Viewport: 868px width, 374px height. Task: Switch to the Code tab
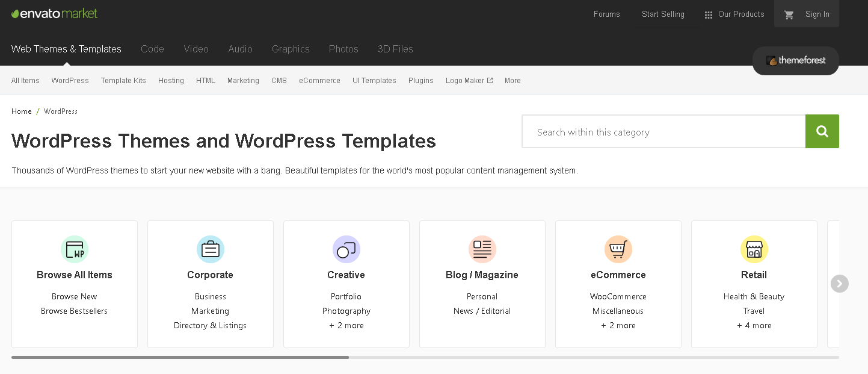tap(152, 49)
